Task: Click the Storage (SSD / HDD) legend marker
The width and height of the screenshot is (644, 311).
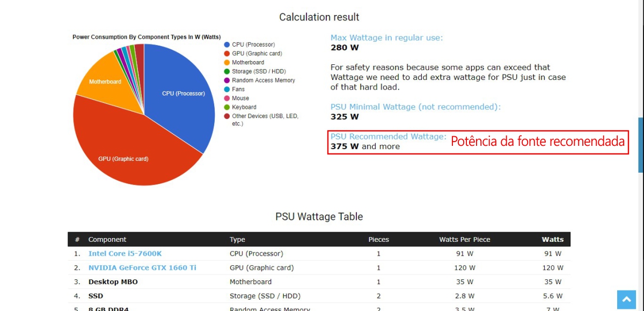Action: [x=227, y=71]
